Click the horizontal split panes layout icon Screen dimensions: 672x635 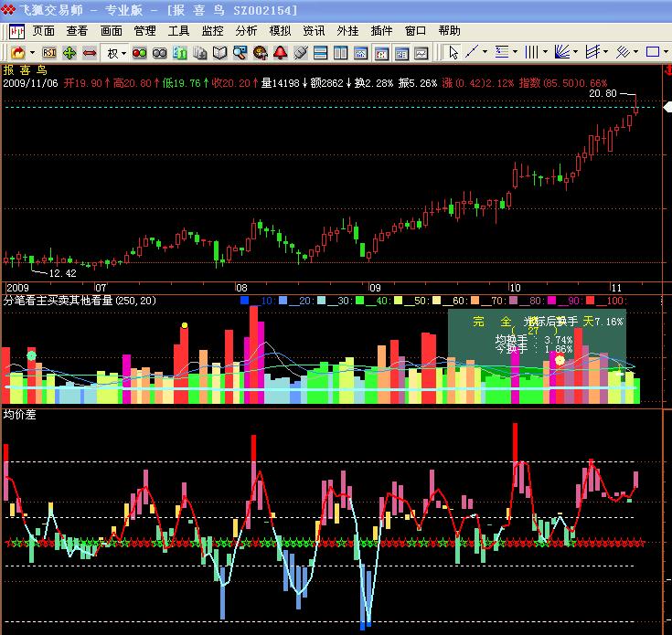(x=320, y=53)
